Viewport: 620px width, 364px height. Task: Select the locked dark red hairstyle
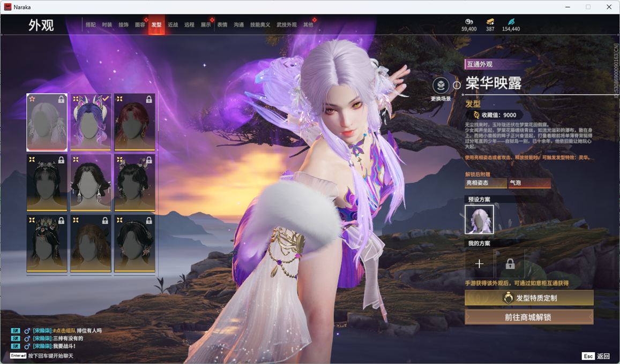coord(135,123)
